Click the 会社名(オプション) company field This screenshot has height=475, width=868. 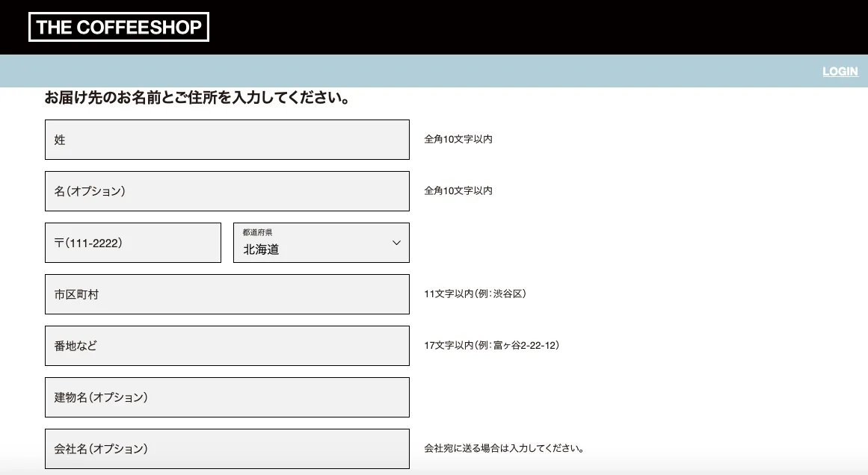[227, 448]
